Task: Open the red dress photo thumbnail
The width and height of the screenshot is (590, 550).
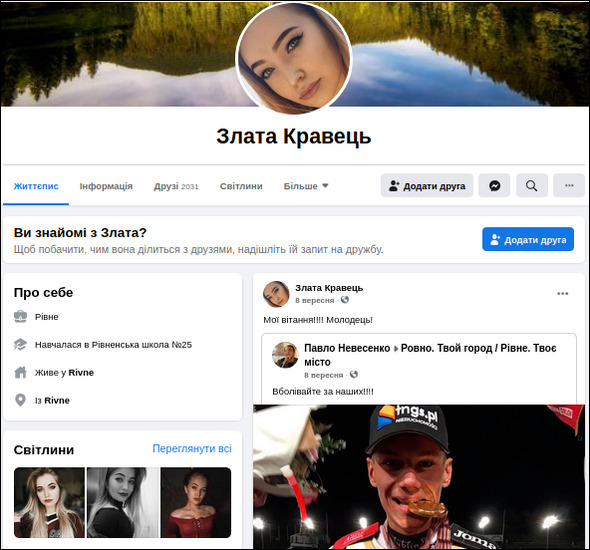Action: [196, 503]
